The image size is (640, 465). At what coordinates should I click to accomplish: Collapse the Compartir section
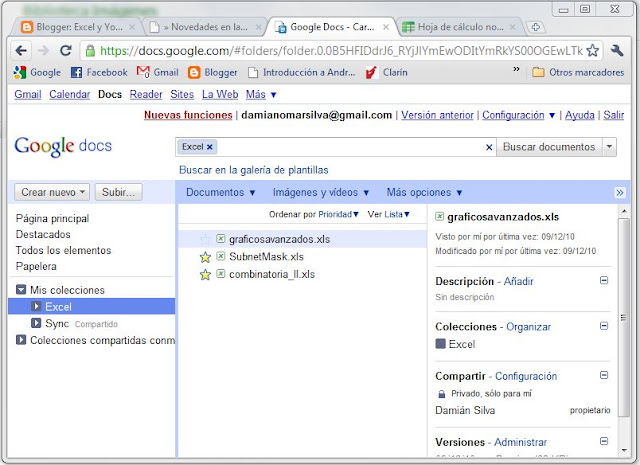tap(604, 375)
